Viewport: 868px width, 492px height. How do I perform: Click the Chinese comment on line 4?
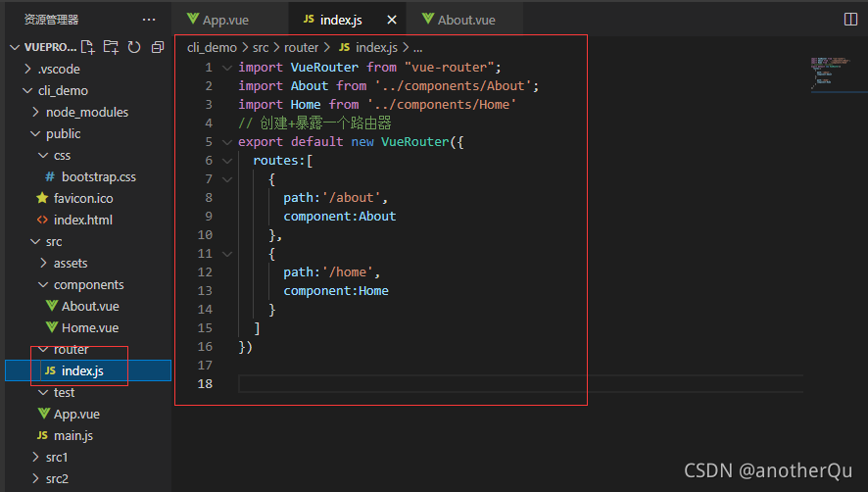[314, 123]
